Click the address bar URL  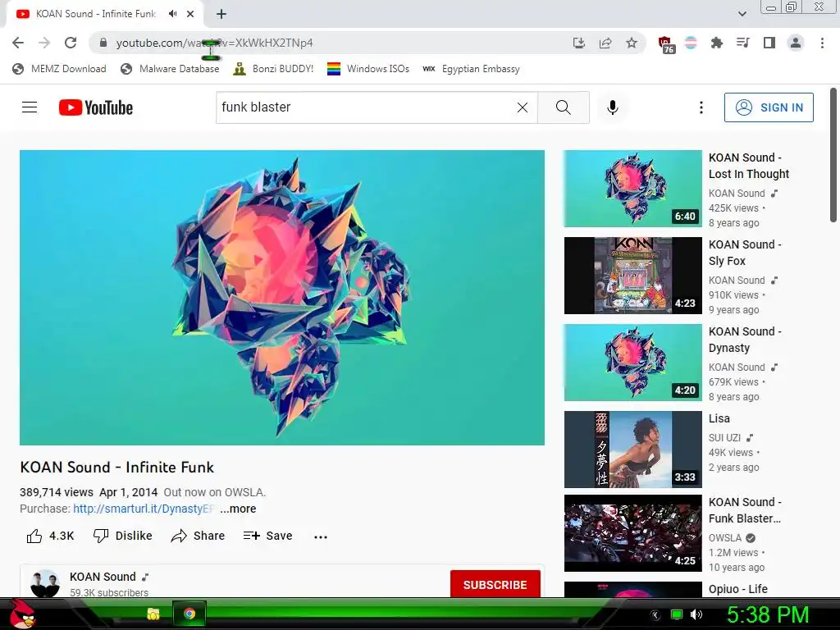(x=214, y=43)
